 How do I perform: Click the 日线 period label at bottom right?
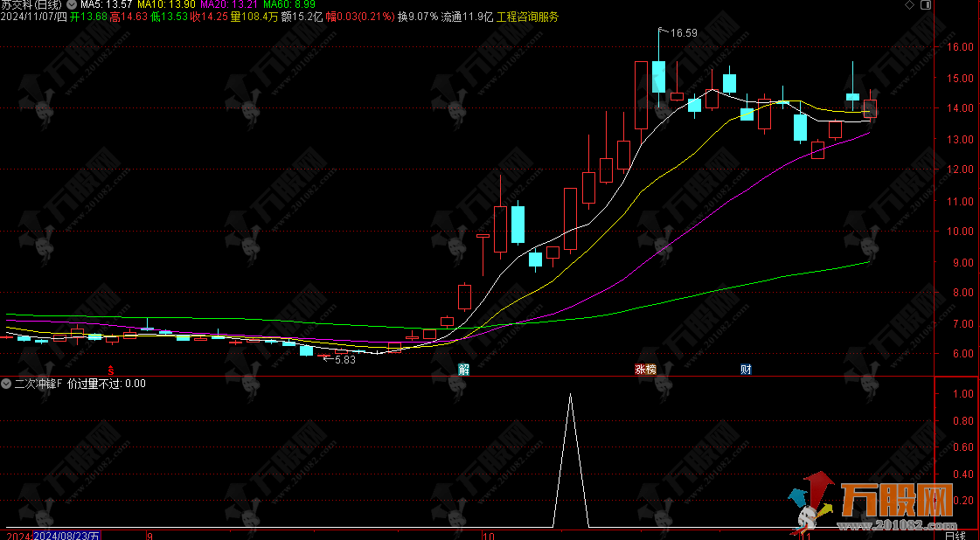[955, 536]
